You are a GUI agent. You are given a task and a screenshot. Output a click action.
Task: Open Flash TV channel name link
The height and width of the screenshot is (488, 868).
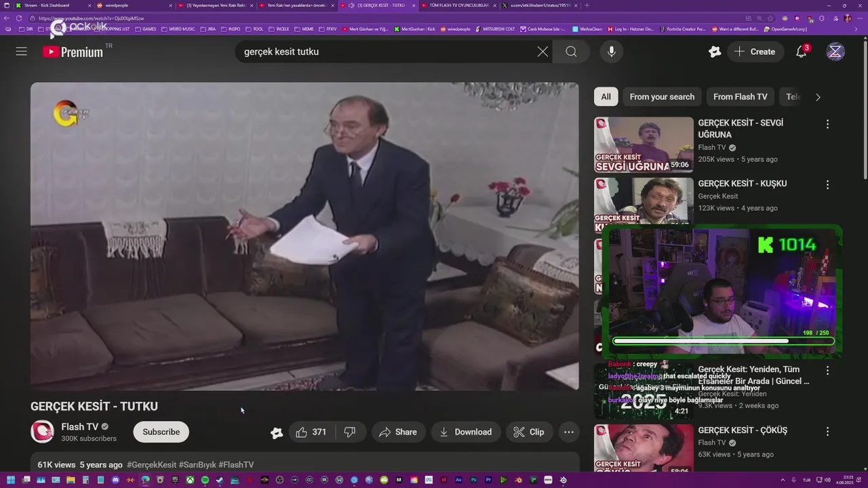pos(80,426)
